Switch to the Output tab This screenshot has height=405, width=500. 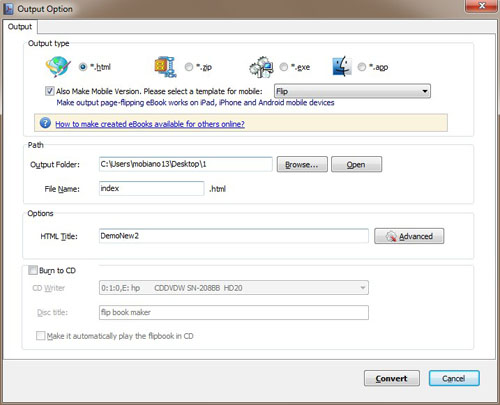[x=20, y=27]
